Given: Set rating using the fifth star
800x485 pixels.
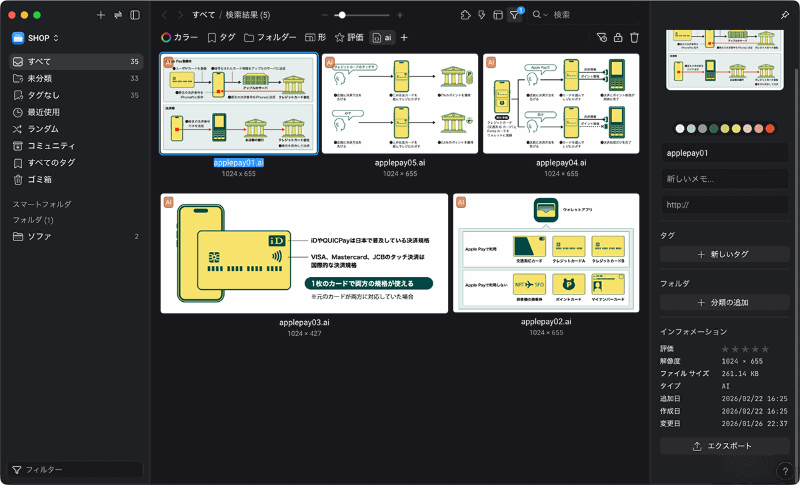Looking at the screenshot, I should pos(765,349).
